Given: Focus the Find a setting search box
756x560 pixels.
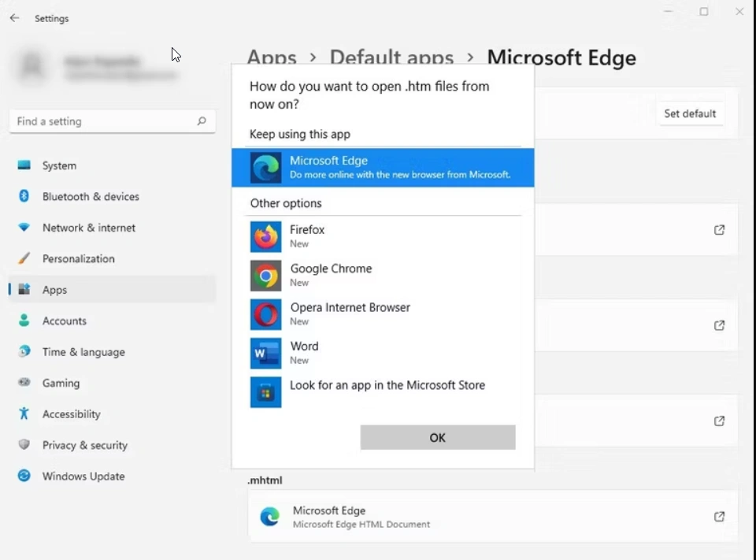Looking at the screenshot, I should [x=113, y=121].
